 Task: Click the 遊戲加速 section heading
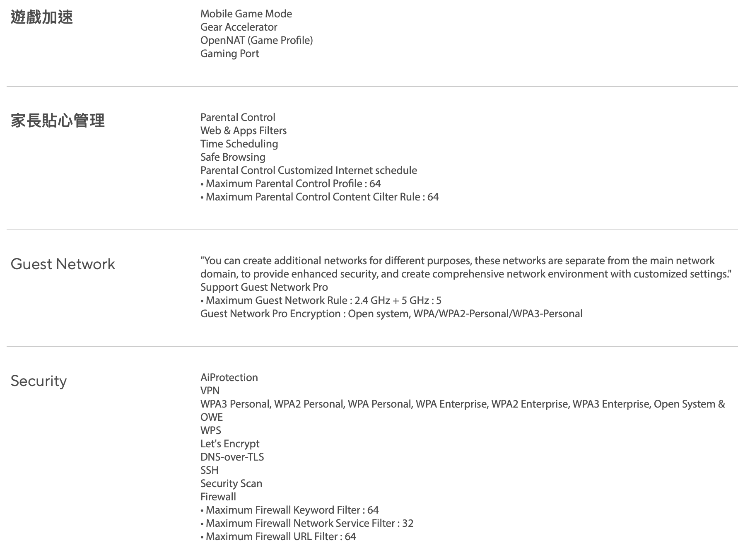click(42, 17)
